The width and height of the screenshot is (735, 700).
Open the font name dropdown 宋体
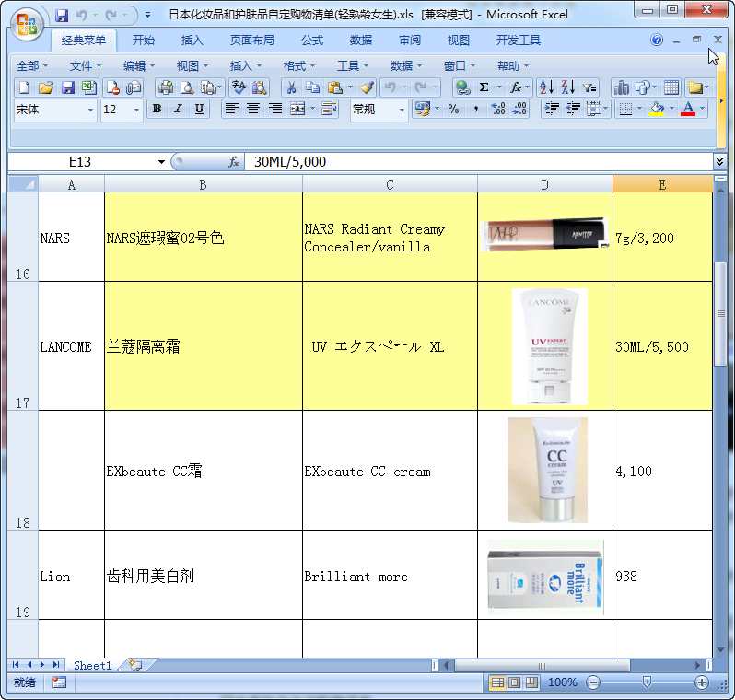[x=90, y=110]
